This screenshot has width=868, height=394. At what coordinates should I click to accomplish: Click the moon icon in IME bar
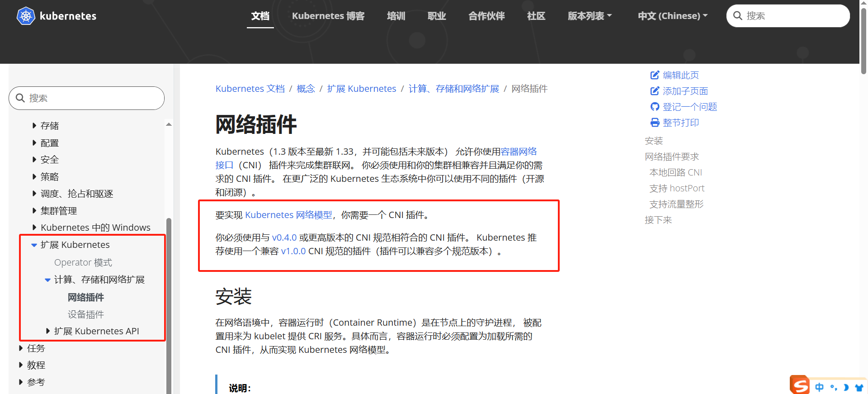pos(846,387)
